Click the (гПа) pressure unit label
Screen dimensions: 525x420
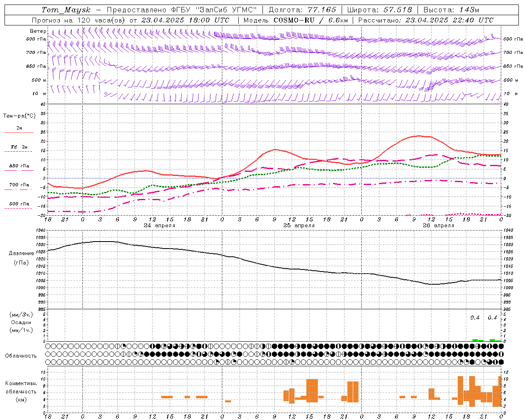pyautogui.click(x=21, y=263)
